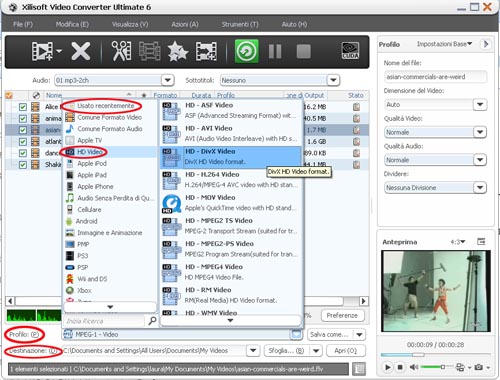Stop the preview playback
The width and height of the screenshot is (500, 380).
pos(400,367)
